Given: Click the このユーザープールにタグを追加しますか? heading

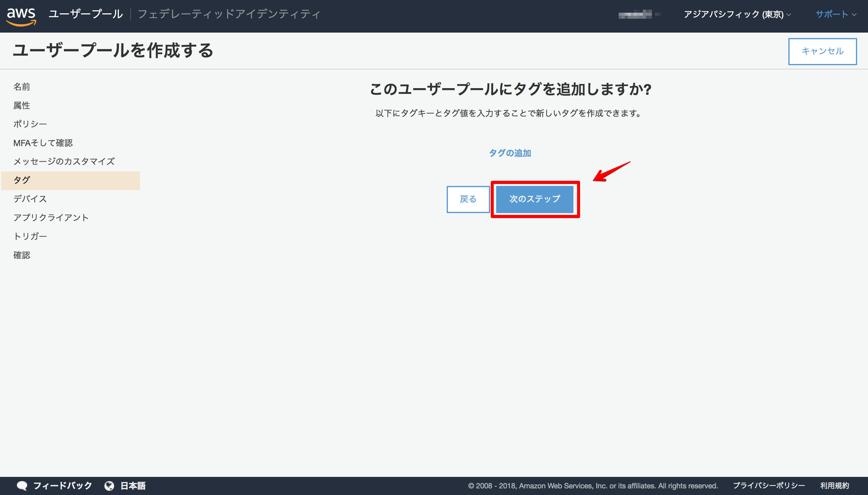Looking at the screenshot, I should [510, 89].
